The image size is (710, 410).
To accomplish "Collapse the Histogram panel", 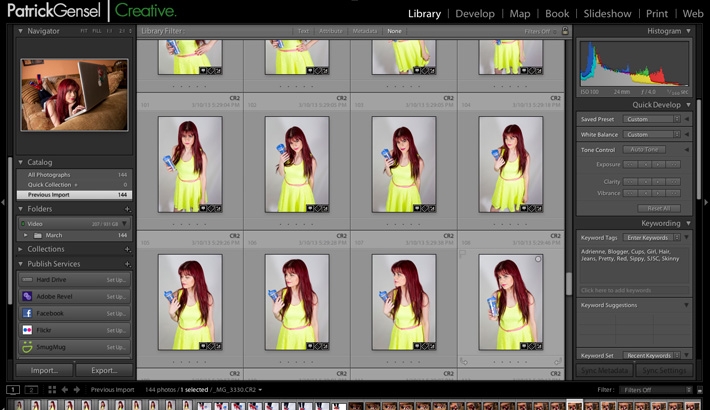I will tap(688, 31).
